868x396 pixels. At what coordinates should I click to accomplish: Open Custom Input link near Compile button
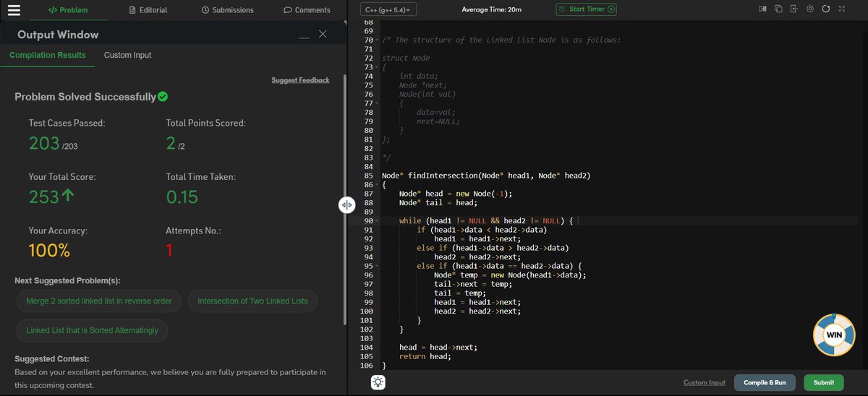(x=704, y=382)
